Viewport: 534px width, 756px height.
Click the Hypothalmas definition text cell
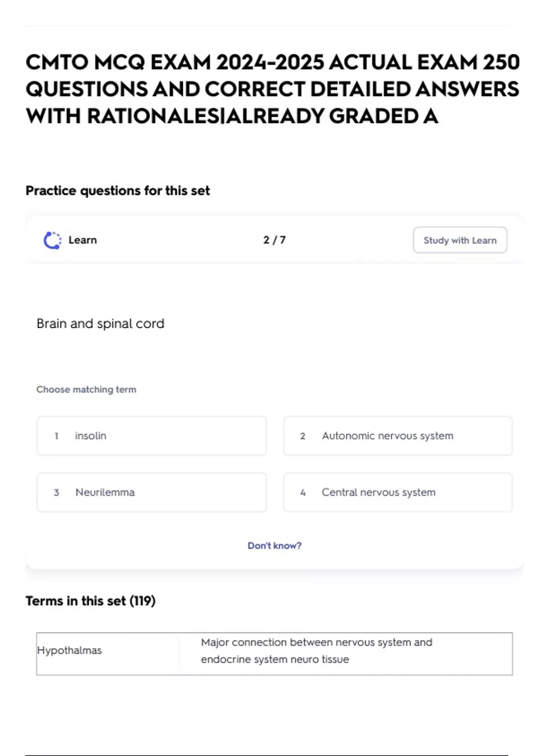(316, 651)
